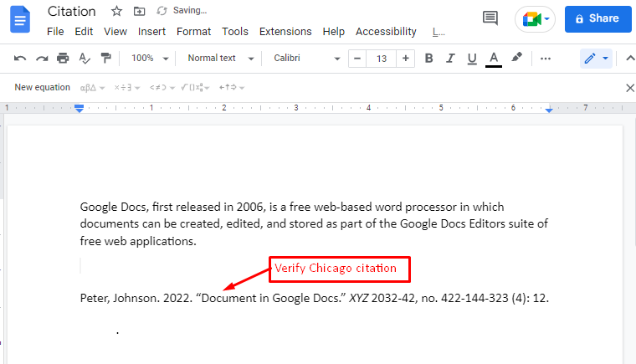Click the New equation button

click(42, 87)
